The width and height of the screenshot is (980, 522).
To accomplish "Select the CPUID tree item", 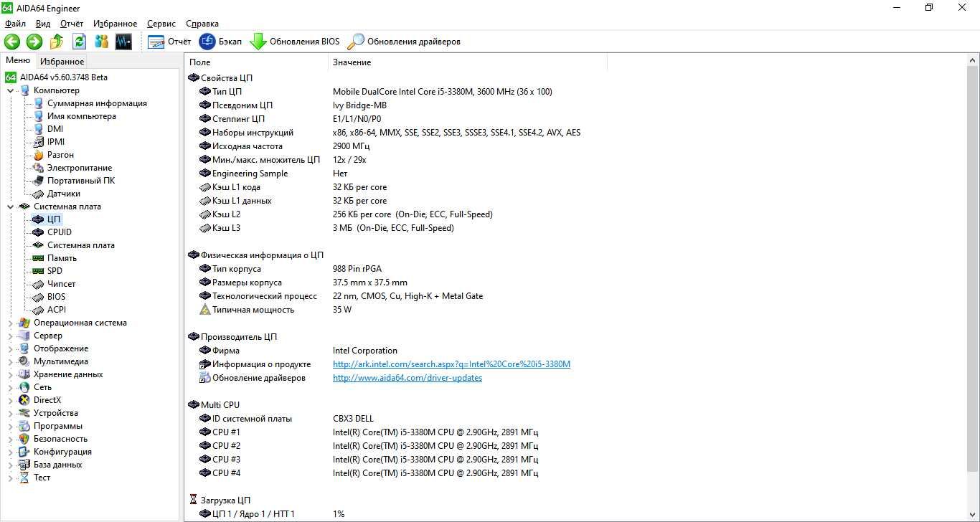I will pyautogui.click(x=60, y=232).
